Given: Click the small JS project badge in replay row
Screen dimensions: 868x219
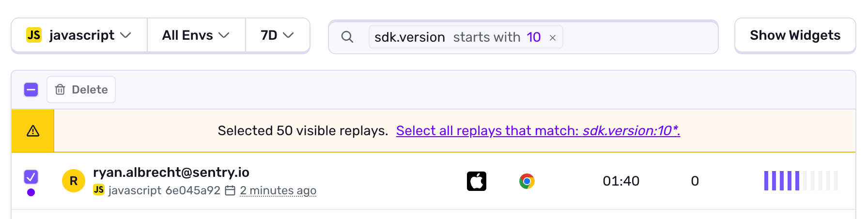Looking at the screenshot, I should (x=99, y=190).
